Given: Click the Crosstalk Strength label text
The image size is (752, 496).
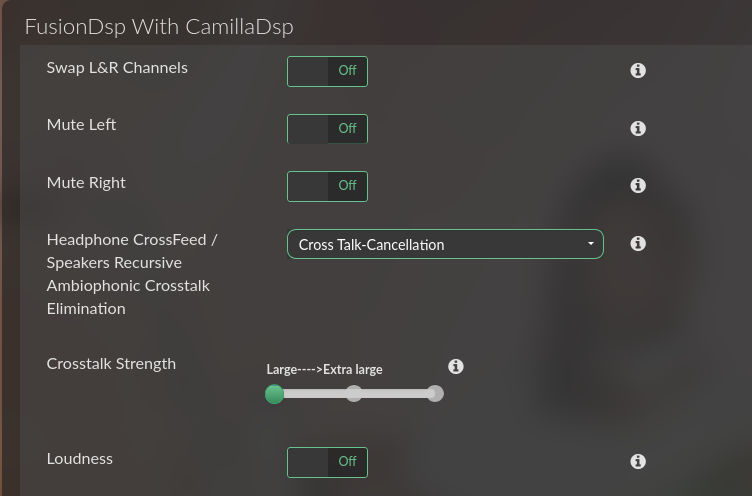Looking at the screenshot, I should (x=111, y=364).
